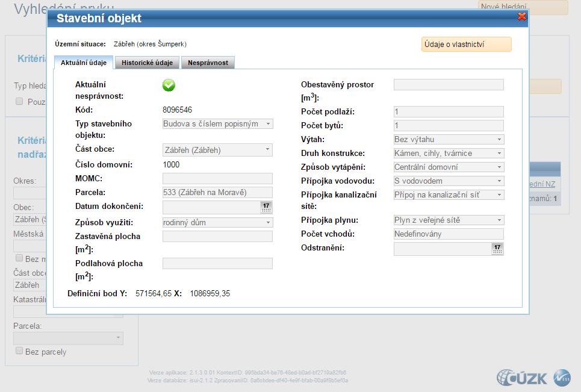Close the Stavební objekt dialog
The image size is (581, 392).
pos(522,16)
